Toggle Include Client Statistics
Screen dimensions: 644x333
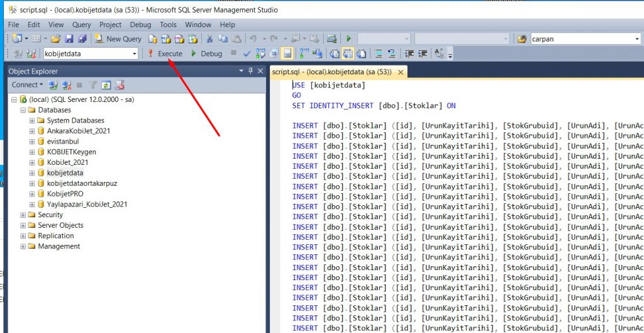pos(318,54)
